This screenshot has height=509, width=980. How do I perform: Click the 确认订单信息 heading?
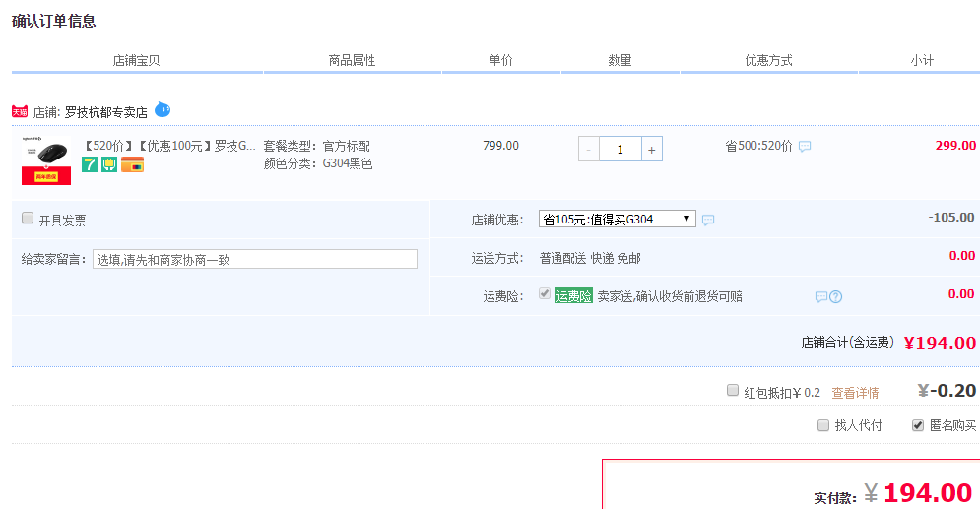click(x=54, y=21)
